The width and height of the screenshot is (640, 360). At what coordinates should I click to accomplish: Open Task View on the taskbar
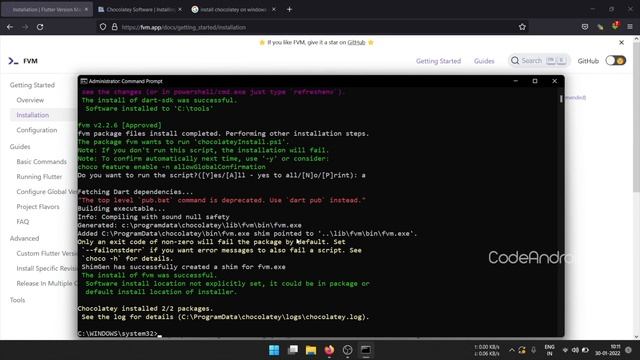(293, 350)
